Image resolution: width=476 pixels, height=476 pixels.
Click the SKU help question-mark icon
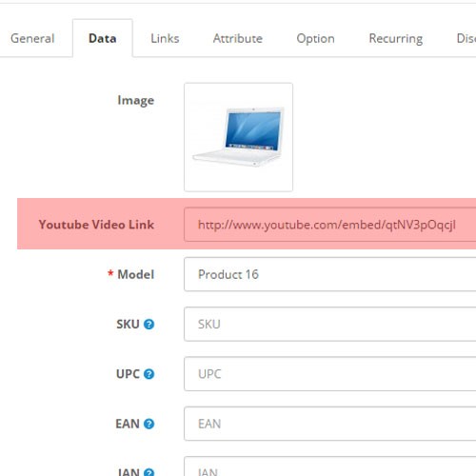pyautogui.click(x=149, y=325)
